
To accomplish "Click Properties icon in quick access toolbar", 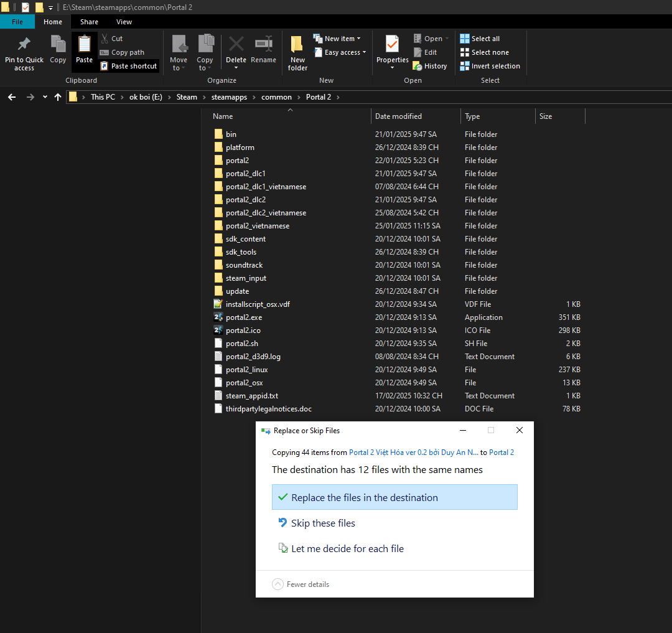I will [x=26, y=7].
